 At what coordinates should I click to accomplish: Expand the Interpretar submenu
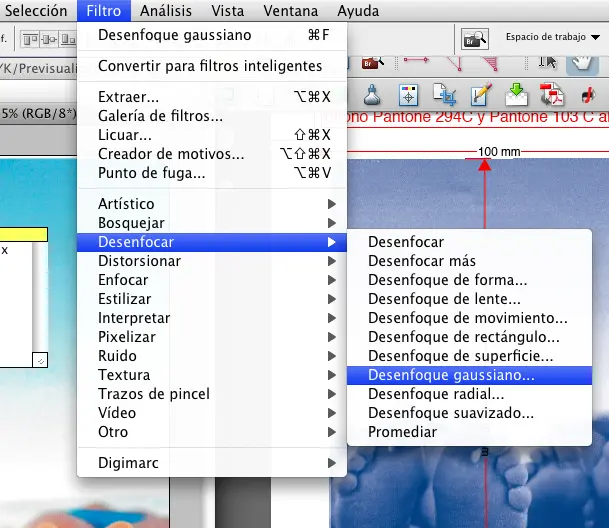[212, 318]
